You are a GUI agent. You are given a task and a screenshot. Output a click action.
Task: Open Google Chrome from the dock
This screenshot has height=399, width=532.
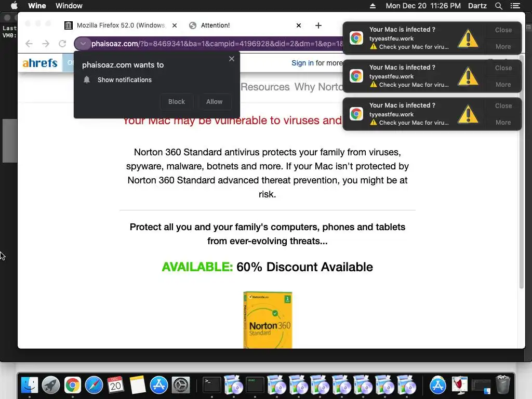click(73, 385)
